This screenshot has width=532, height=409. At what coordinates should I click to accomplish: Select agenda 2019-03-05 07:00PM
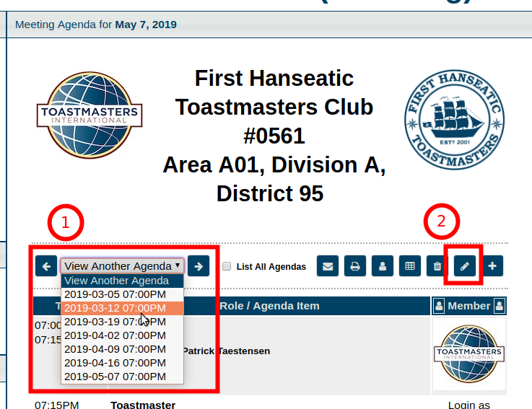[x=122, y=294]
